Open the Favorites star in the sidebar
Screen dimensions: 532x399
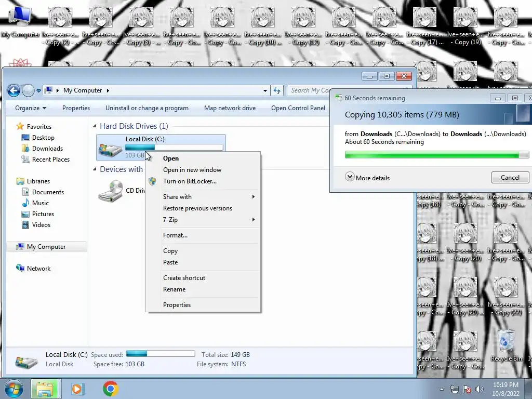(20, 126)
